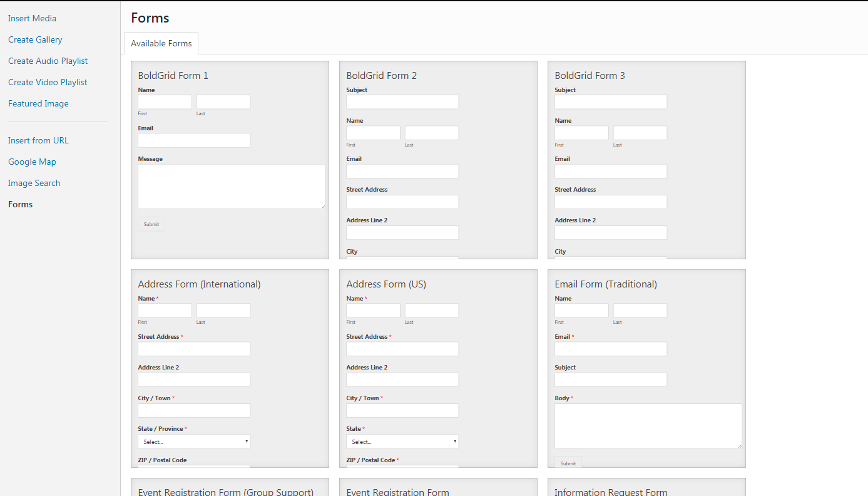Click Last name field in Email Form (Traditional)
868x496 pixels.
pos(640,311)
